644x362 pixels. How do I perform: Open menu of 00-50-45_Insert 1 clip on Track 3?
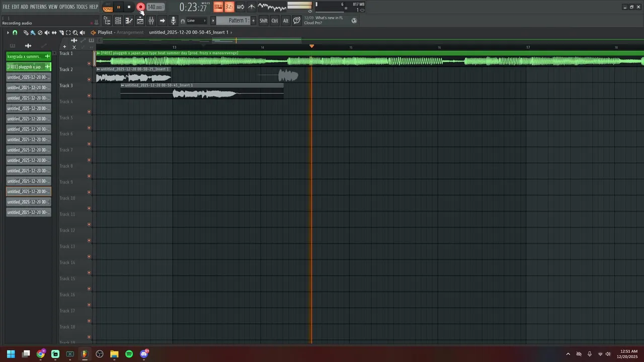click(x=123, y=85)
